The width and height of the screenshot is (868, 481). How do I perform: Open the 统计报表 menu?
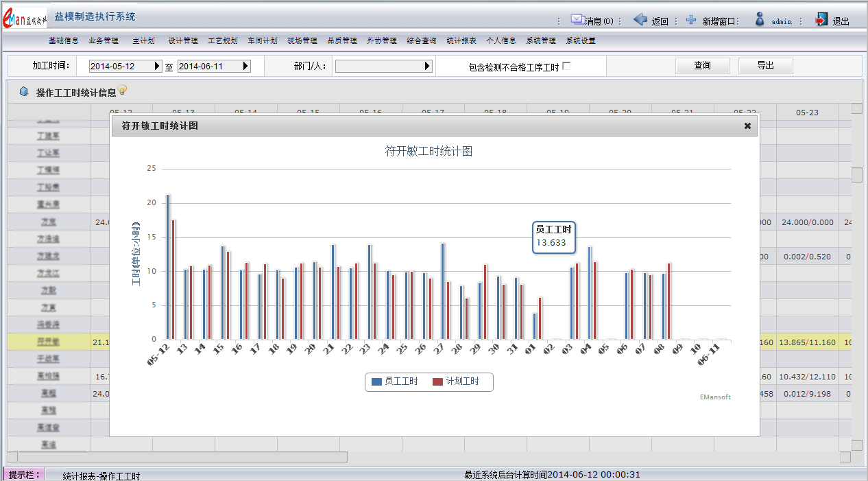(461, 40)
